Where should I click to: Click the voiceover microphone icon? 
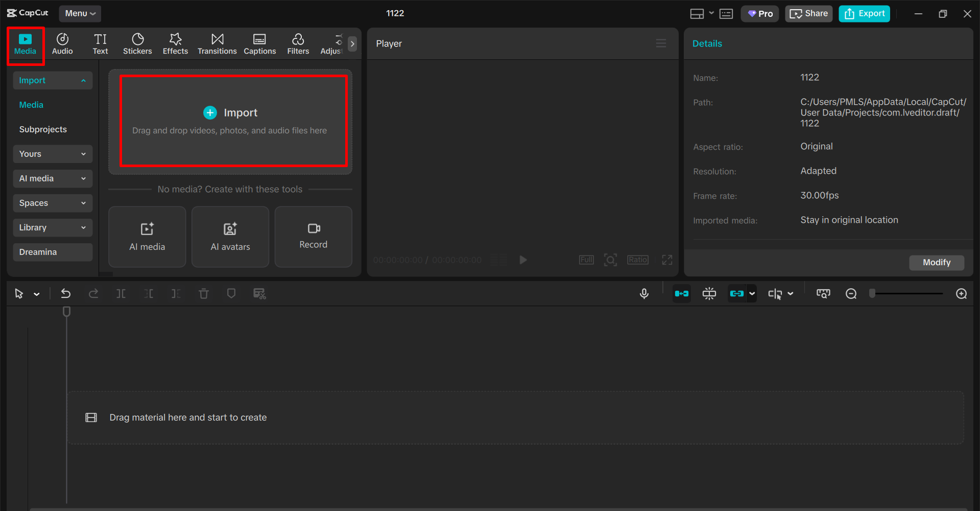tap(644, 293)
